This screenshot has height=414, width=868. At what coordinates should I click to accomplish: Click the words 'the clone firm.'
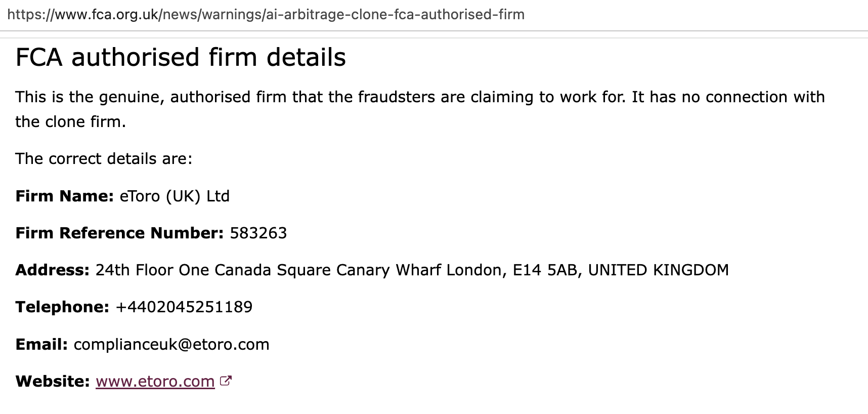tap(70, 121)
